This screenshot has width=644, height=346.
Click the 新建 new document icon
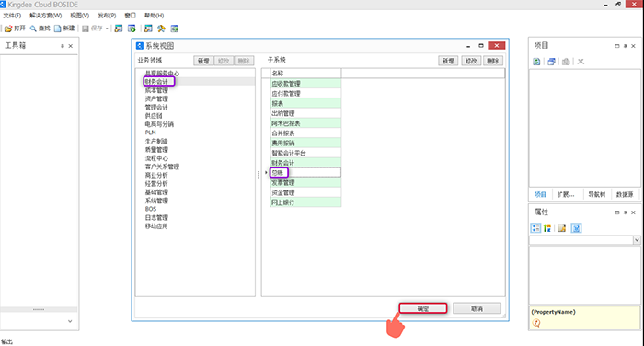pos(57,29)
